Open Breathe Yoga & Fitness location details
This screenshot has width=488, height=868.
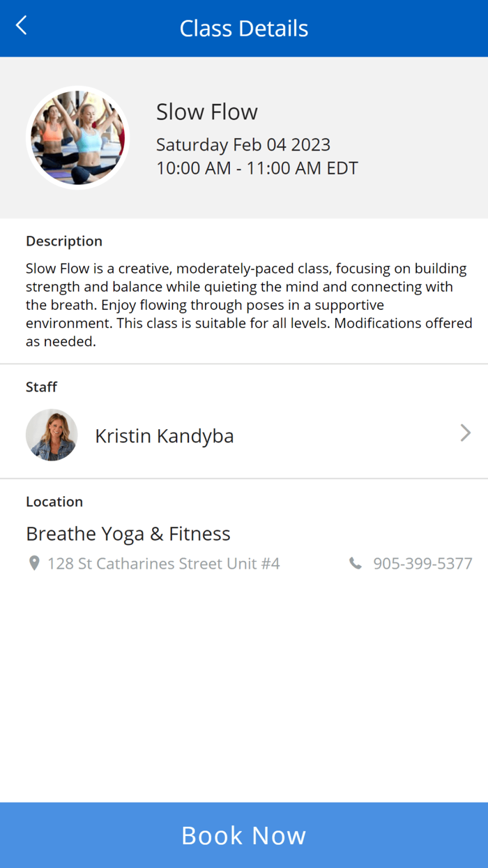click(128, 533)
